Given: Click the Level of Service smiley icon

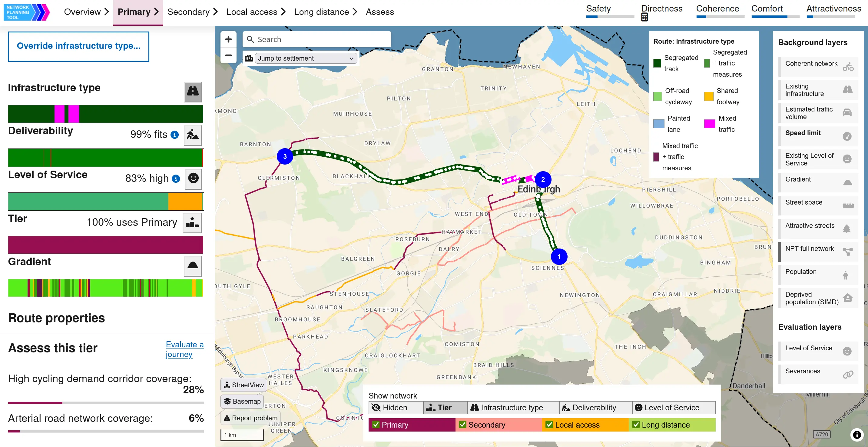Looking at the screenshot, I should click(x=193, y=178).
